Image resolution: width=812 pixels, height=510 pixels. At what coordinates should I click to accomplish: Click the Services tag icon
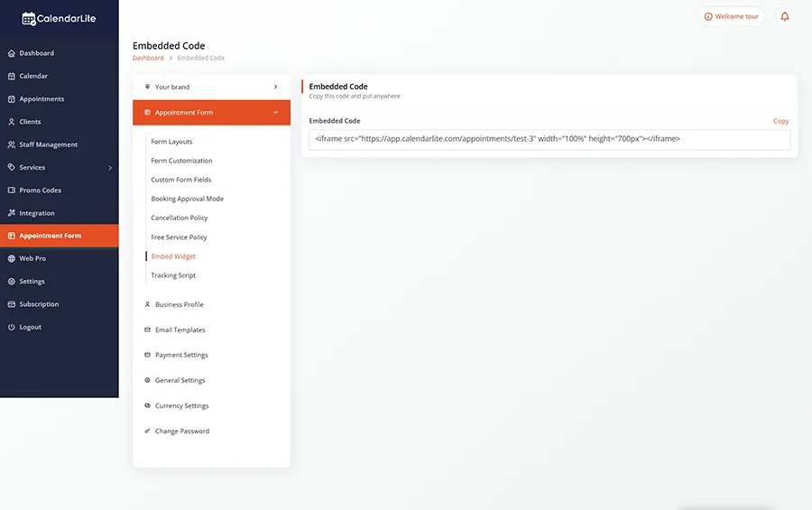click(x=12, y=167)
